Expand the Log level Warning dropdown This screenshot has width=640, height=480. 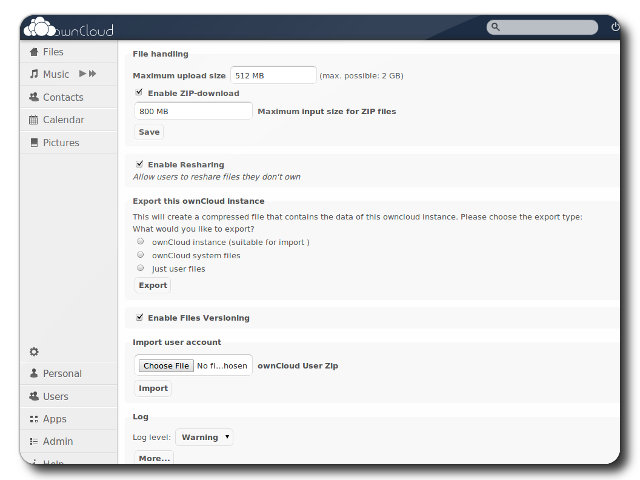[x=204, y=437]
